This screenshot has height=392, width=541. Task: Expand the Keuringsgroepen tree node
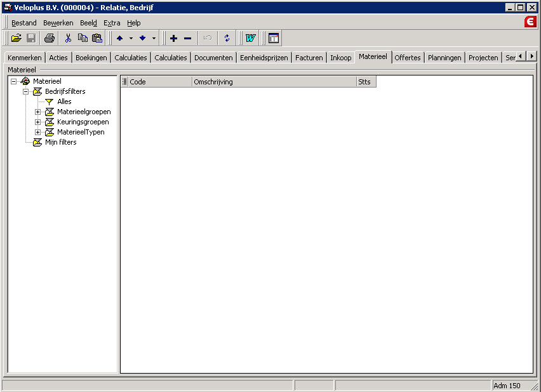[x=37, y=122]
